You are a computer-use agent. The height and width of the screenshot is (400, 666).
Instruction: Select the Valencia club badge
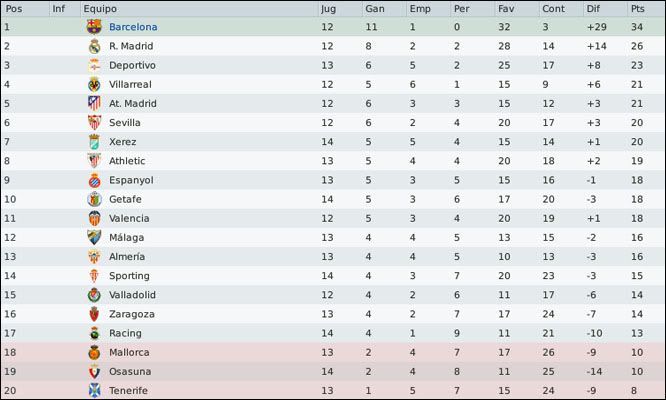pyautogui.click(x=94, y=218)
